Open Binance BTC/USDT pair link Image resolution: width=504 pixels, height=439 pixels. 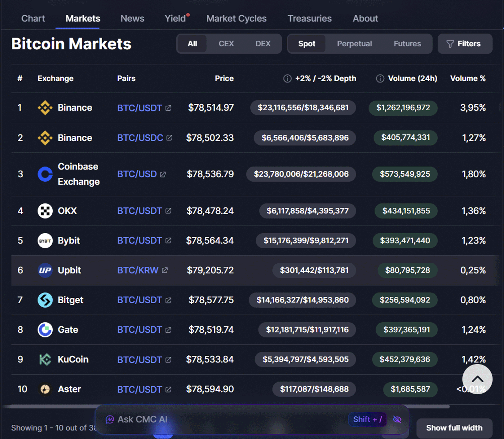point(139,108)
